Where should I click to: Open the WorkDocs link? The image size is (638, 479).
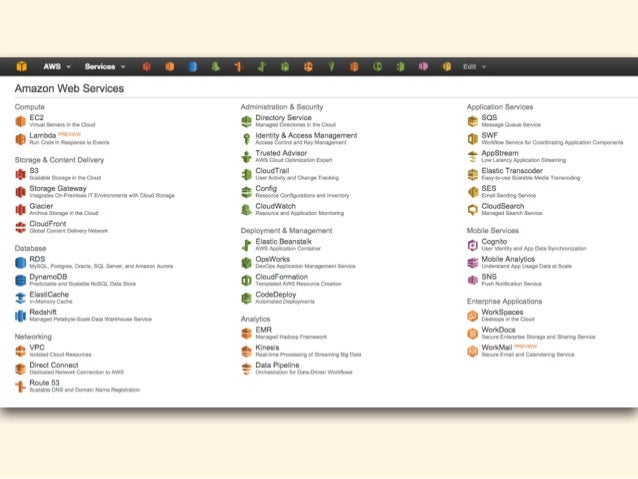tap(498, 330)
